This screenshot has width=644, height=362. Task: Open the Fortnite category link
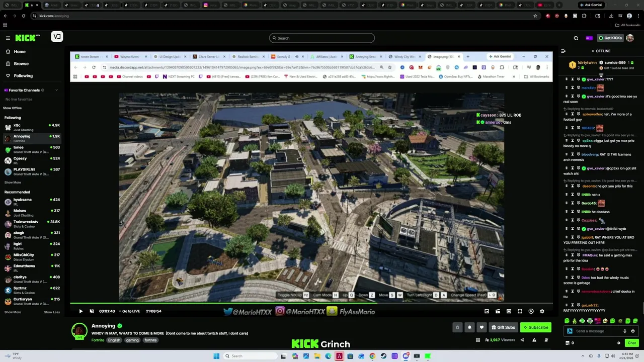pyautogui.click(x=98, y=340)
